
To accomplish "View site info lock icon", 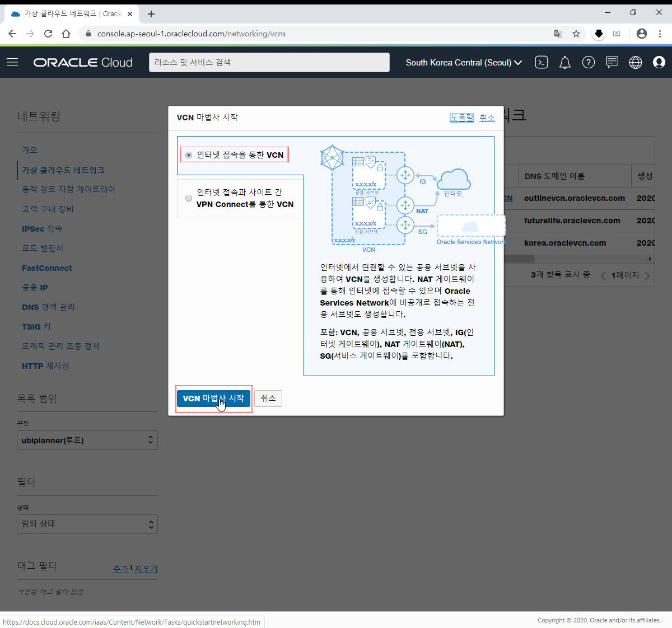I will point(88,34).
